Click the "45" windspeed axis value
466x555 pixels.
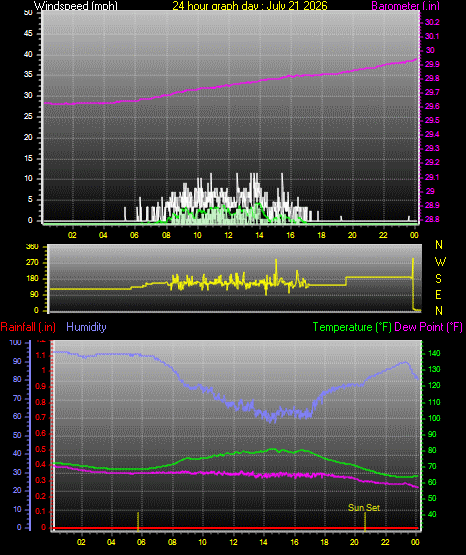(28, 34)
